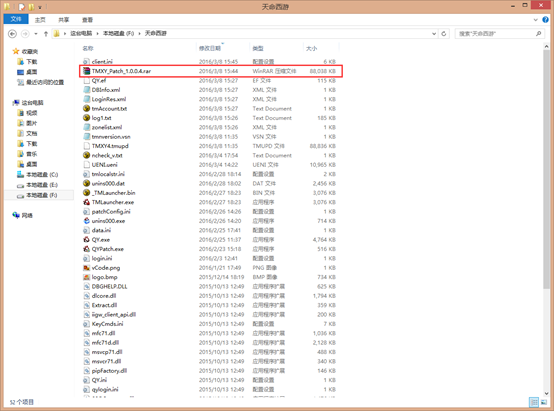This screenshot has height=411, width=554.
Task: Select 本地磁盘 (F:) drive
Action: click(42, 195)
